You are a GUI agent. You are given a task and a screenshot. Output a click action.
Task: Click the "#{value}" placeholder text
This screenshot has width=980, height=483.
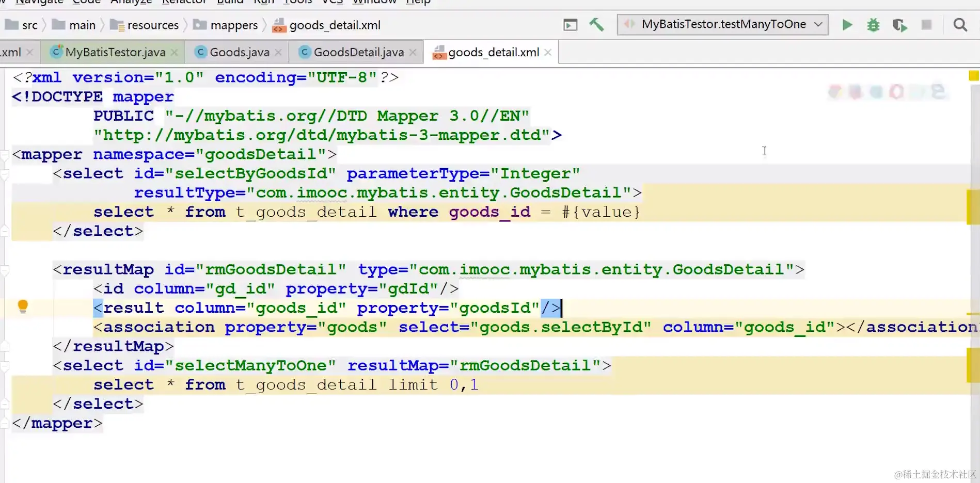pos(601,212)
